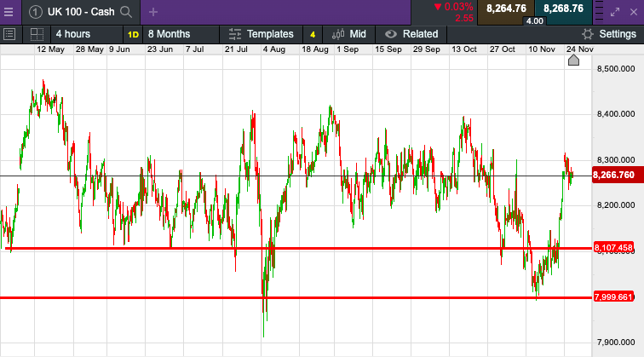Click the stacked lines icon beside buy price
Screen dimensions: 644x357
(599, 12)
